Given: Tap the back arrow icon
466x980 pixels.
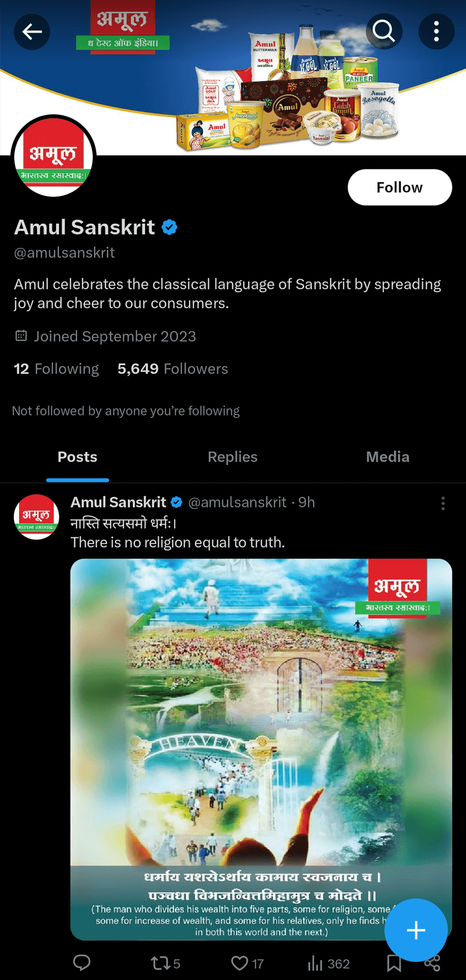Looking at the screenshot, I should [32, 32].
